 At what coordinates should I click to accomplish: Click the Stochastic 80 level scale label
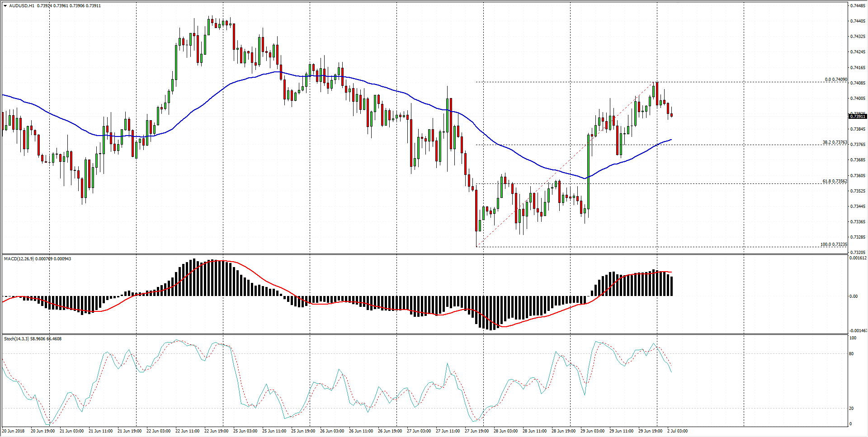coord(851,354)
